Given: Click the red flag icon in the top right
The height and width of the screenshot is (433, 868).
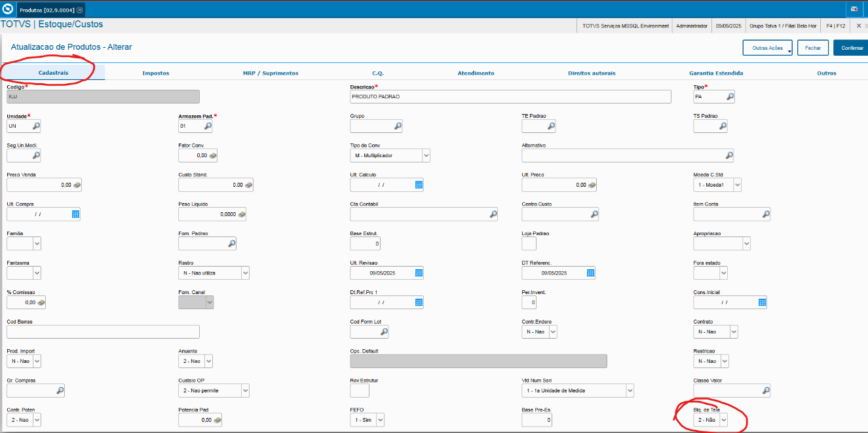Looking at the screenshot, I should tap(854, 9).
